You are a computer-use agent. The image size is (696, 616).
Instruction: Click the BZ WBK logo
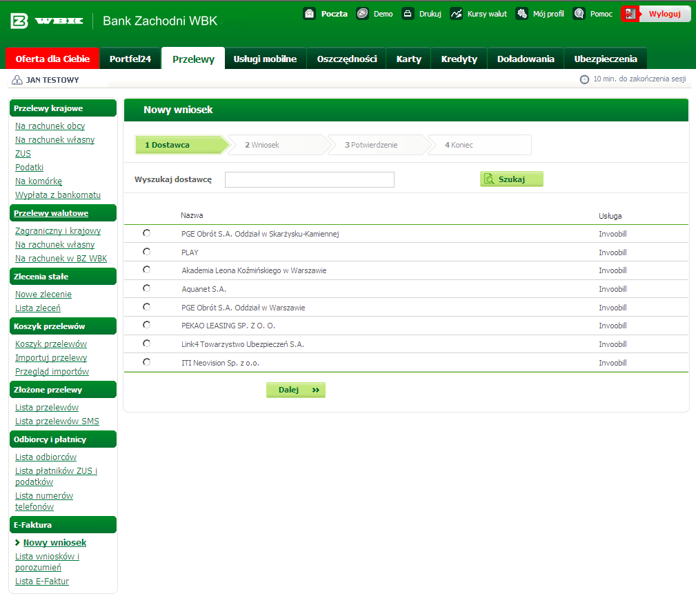pos(47,21)
